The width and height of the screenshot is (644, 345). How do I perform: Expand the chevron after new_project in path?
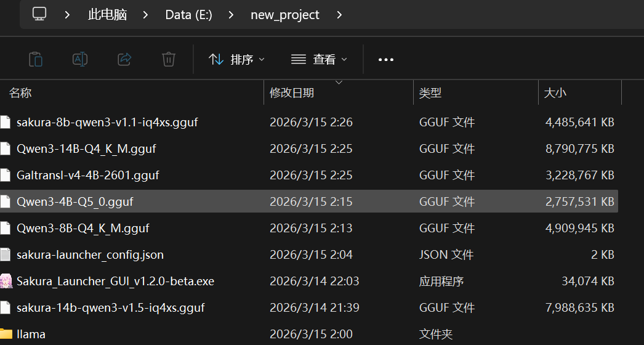(339, 15)
